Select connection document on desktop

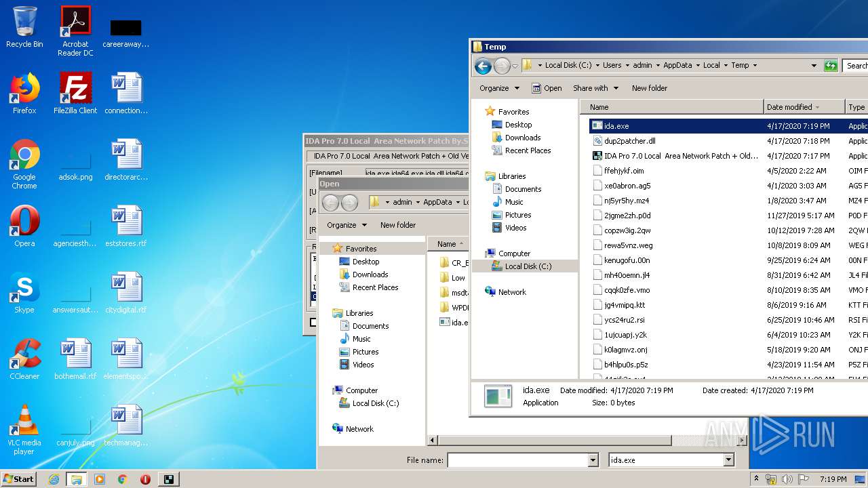coord(126,94)
